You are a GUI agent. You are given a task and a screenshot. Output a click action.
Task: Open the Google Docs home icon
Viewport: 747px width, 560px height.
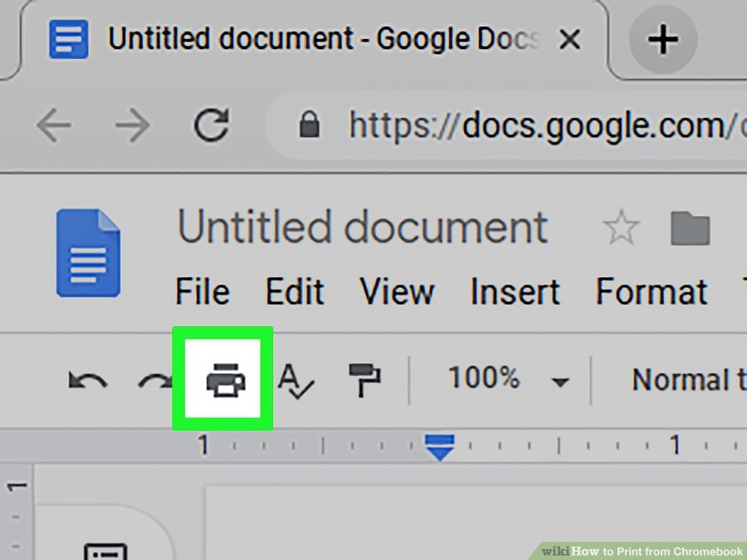click(x=88, y=253)
